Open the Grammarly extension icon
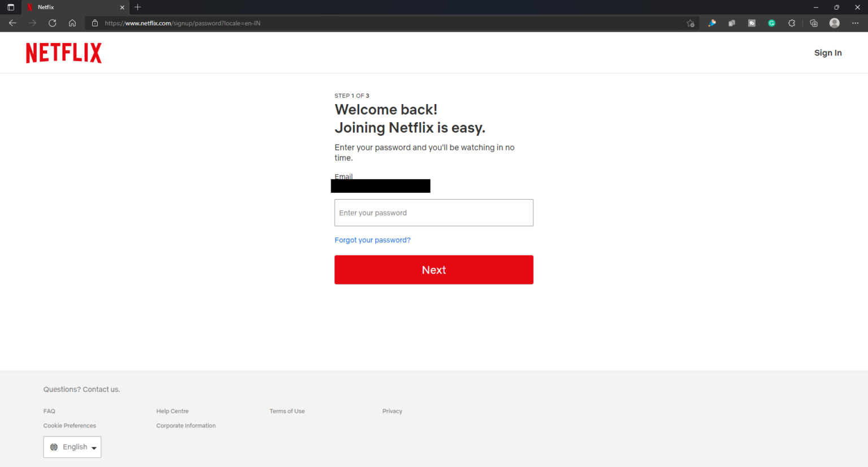This screenshot has height=467, width=868. coord(771,23)
